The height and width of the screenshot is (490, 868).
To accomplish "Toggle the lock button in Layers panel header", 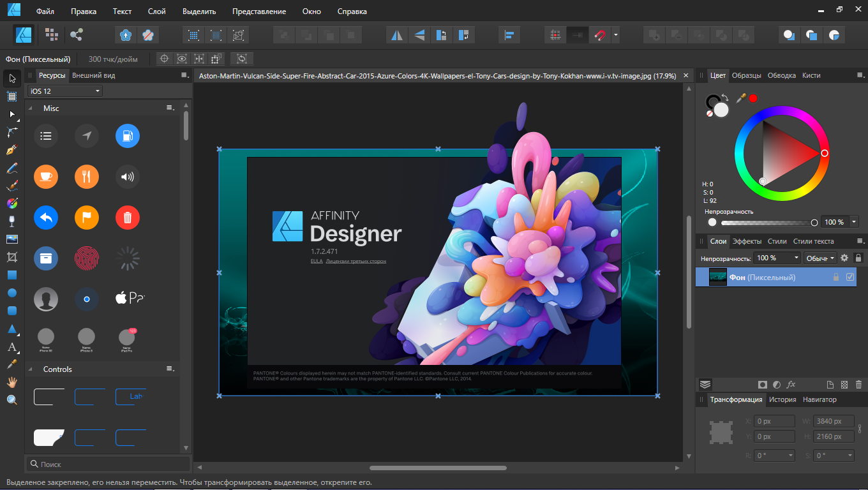I will pyautogui.click(x=858, y=258).
